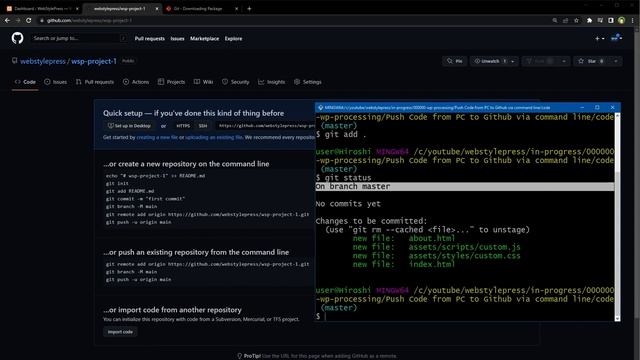
Task: Open Explore in GitHub header
Action: click(x=233, y=39)
